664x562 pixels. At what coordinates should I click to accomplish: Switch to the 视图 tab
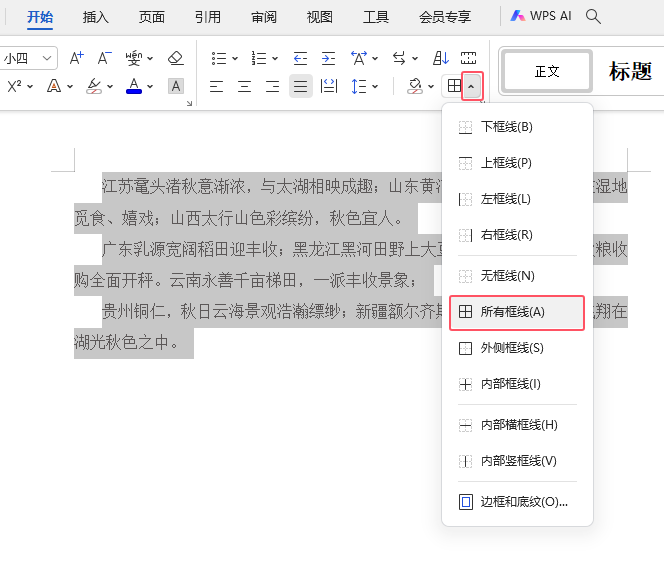click(319, 17)
